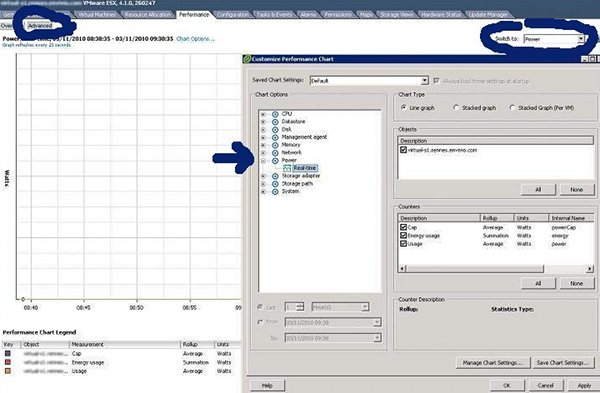The height and width of the screenshot is (393, 600).
Task: Toggle Always load these settings at startup
Action: (x=436, y=81)
